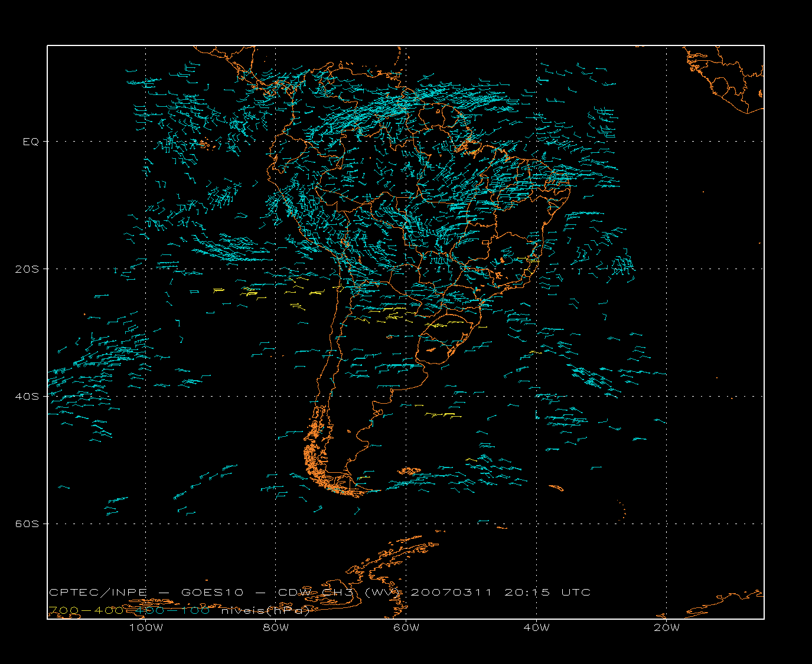
Task: Click the 20:15 time text
Action: 527,592
